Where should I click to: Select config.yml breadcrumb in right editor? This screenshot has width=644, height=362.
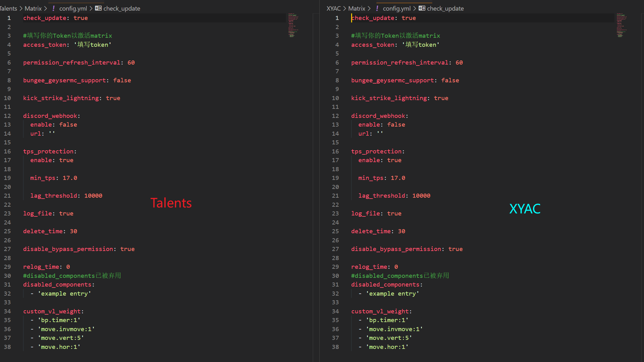pyautogui.click(x=396, y=8)
